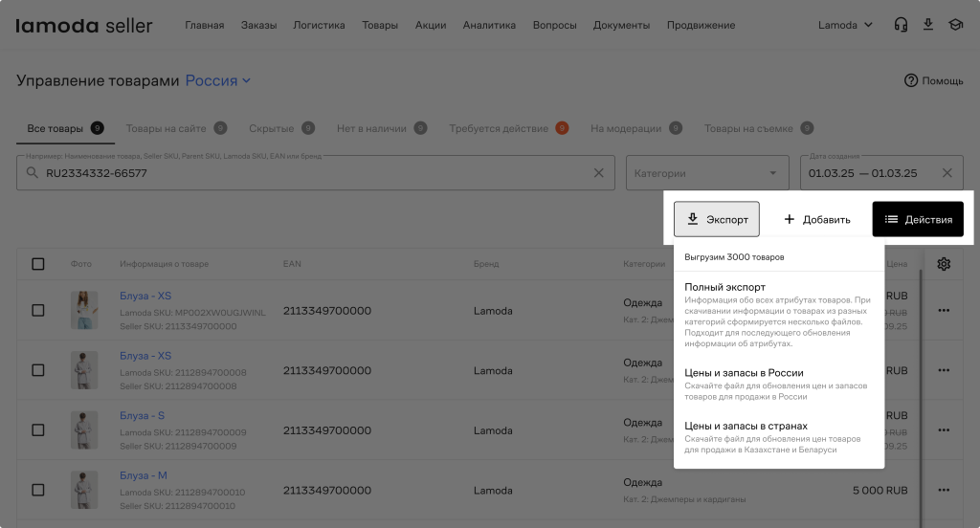Click the 5 000 RUB price
The image size is (980, 528).
[x=880, y=491]
